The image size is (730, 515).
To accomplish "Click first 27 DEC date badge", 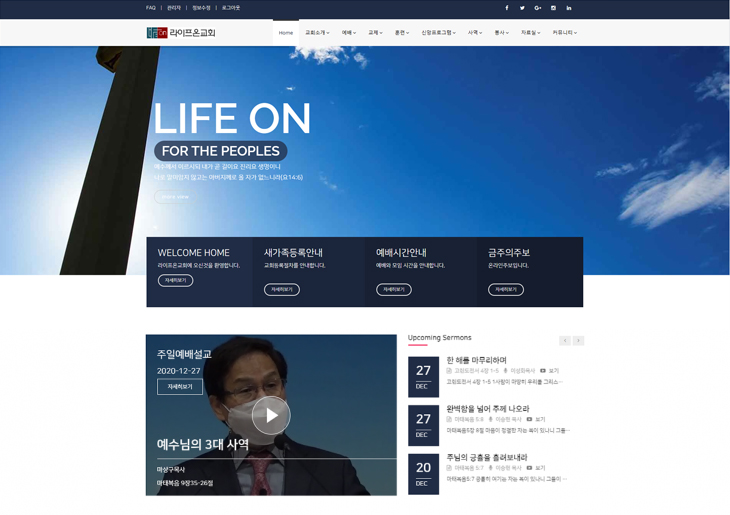I will pos(423,377).
